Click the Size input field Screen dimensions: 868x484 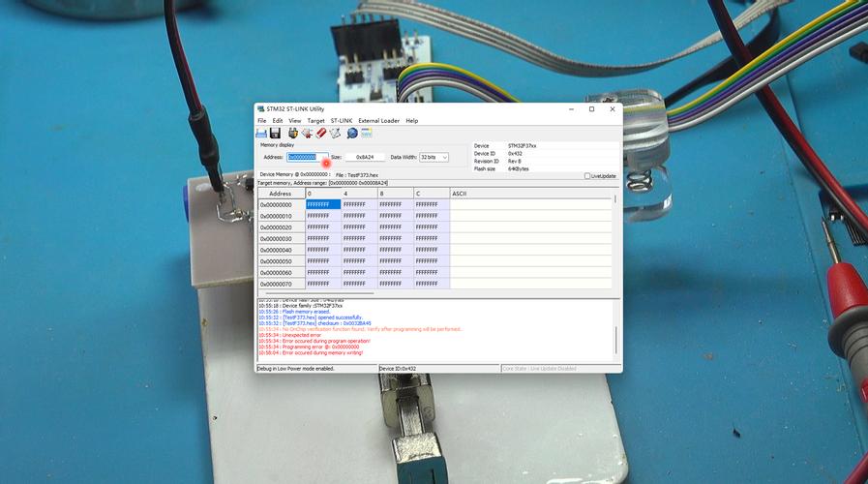(x=365, y=157)
